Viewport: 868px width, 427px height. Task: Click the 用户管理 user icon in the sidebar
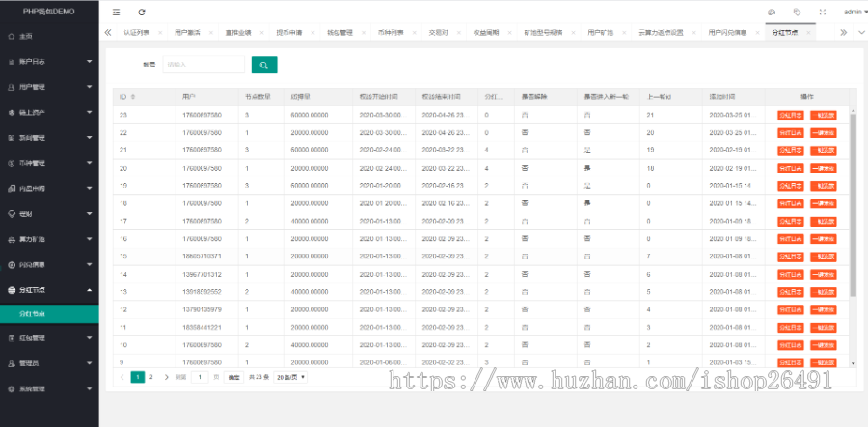click(x=11, y=87)
